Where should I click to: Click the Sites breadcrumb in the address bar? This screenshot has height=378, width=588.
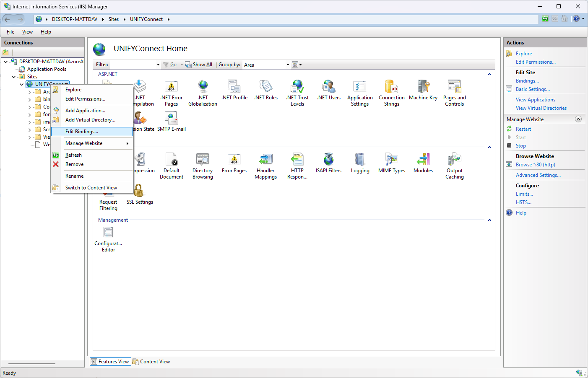point(114,19)
